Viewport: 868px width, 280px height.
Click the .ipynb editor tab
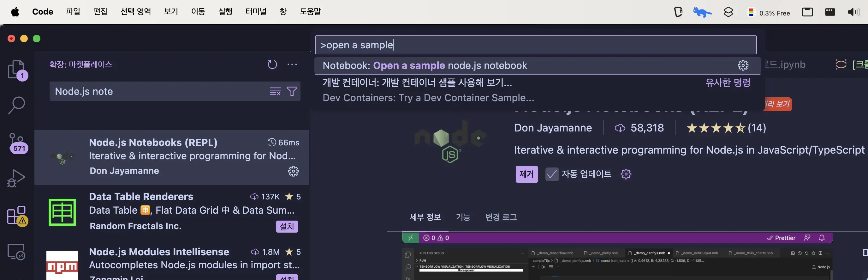tap(785, 64)
